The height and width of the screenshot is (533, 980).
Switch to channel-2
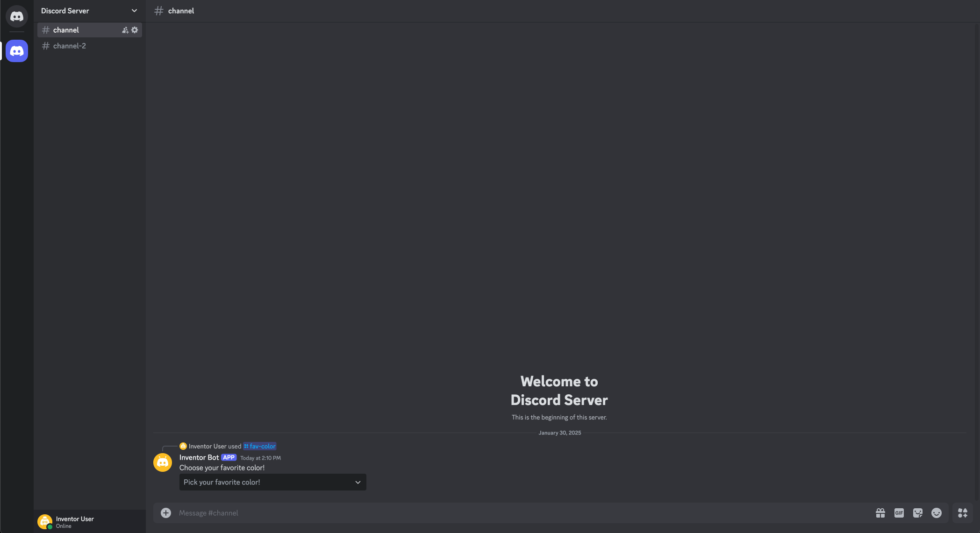[89, 46]
